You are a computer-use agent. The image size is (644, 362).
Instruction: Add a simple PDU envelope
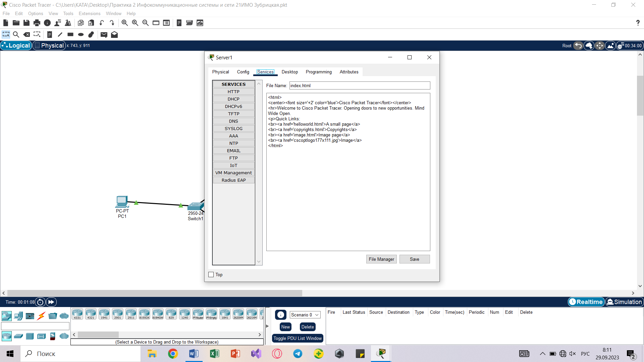(x=104, y=35)
